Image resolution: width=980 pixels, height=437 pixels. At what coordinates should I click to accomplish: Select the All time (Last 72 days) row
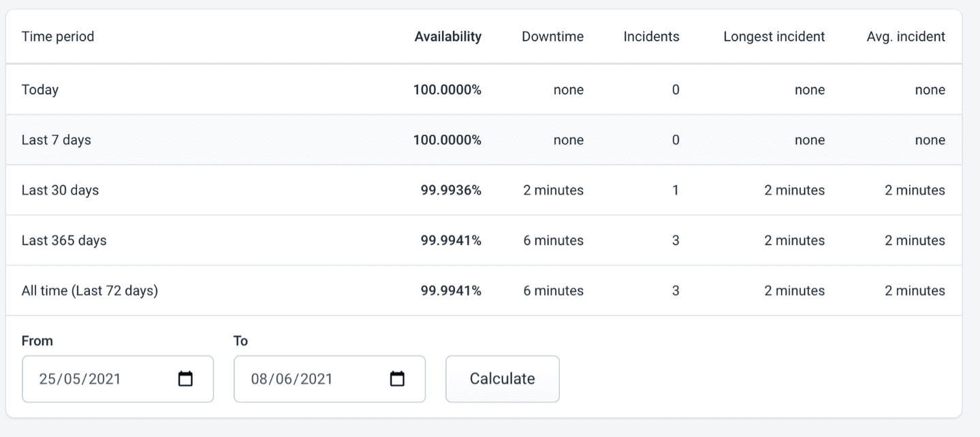(x=90, y=291)
